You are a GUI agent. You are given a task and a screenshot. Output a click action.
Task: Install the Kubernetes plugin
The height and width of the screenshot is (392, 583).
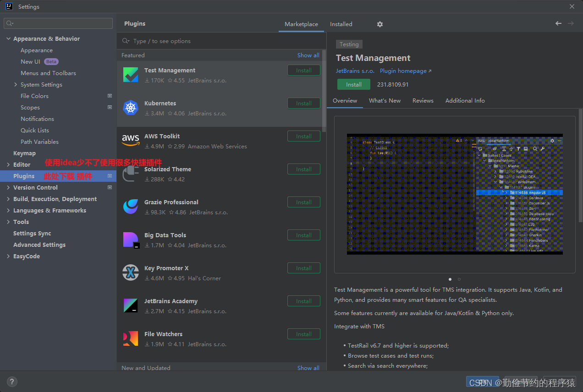pos(303,103)
